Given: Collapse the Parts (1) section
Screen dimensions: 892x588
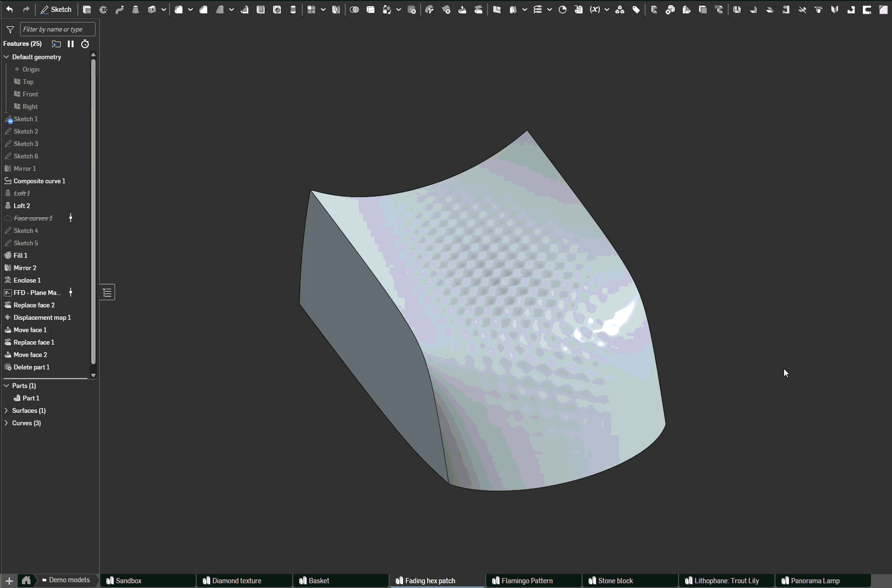Looking at the screenshot, I should pyautogui.click(x=6, y=386).
